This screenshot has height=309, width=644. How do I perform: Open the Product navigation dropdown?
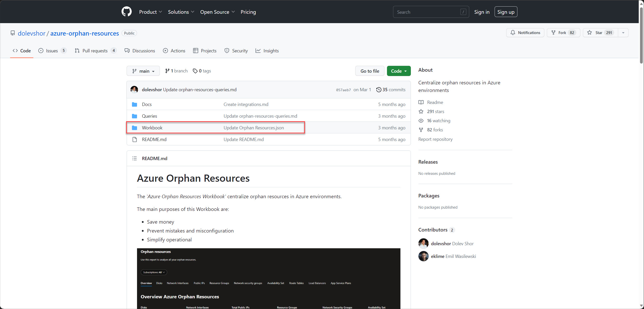[x=150, y=12]
